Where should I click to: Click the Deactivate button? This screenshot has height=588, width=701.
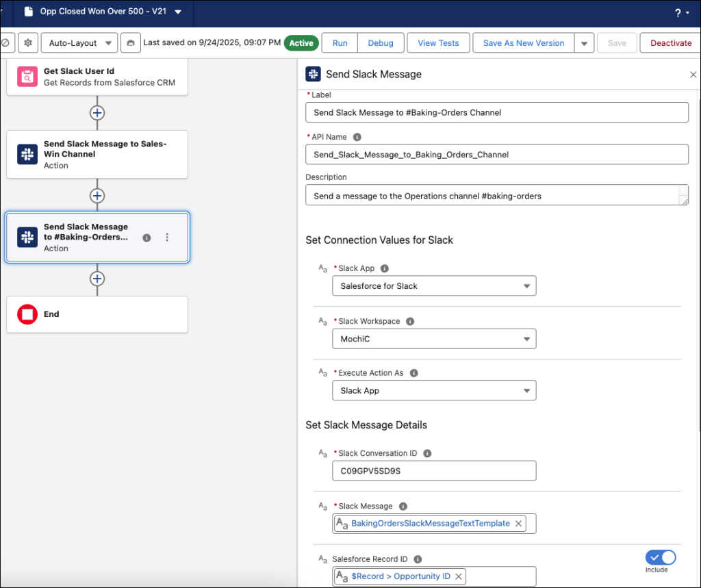pyautogui.click(x=670, y=43)
